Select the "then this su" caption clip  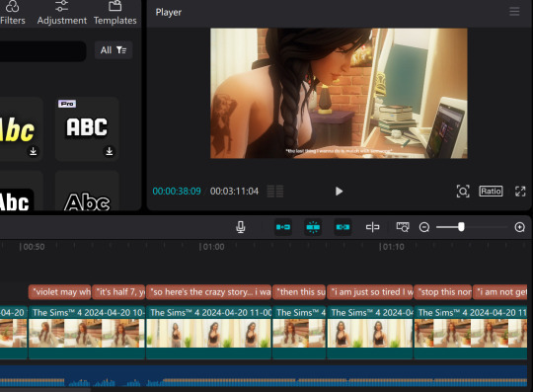299,292
